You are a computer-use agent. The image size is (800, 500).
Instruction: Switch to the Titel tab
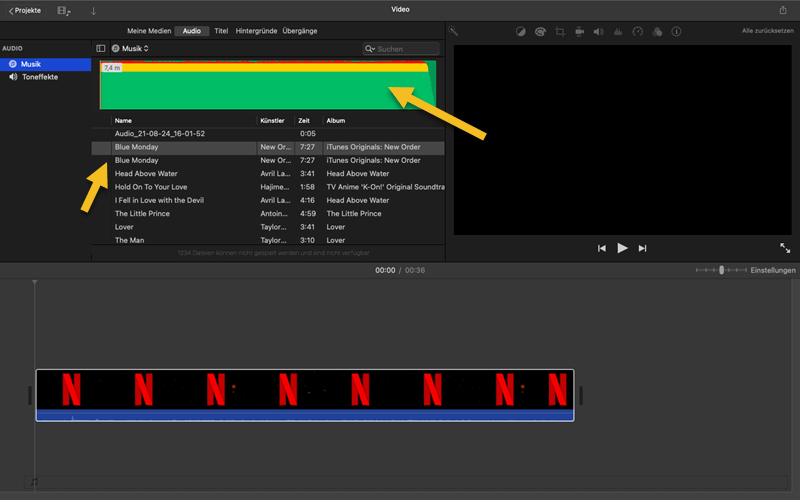(221, 31)
